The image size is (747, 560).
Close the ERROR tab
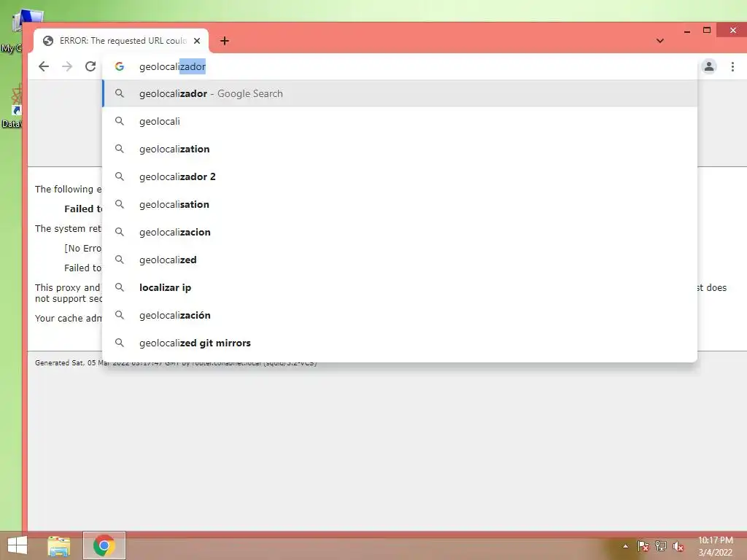click(197, 41)
